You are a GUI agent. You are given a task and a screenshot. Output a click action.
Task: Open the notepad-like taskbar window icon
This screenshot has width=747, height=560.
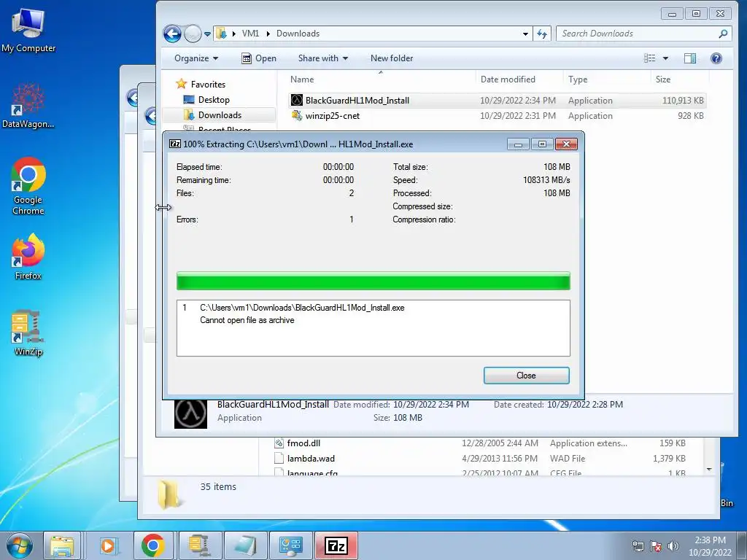pyautogui.click(x=245, y=545)
